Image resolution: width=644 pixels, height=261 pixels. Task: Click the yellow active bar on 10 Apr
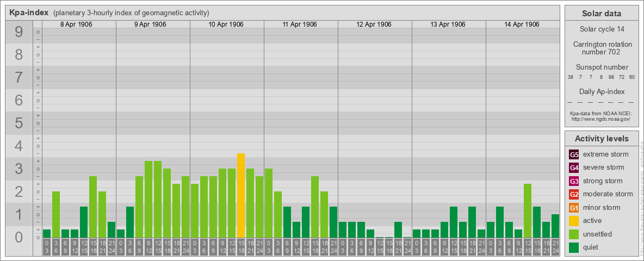[240, 195]
